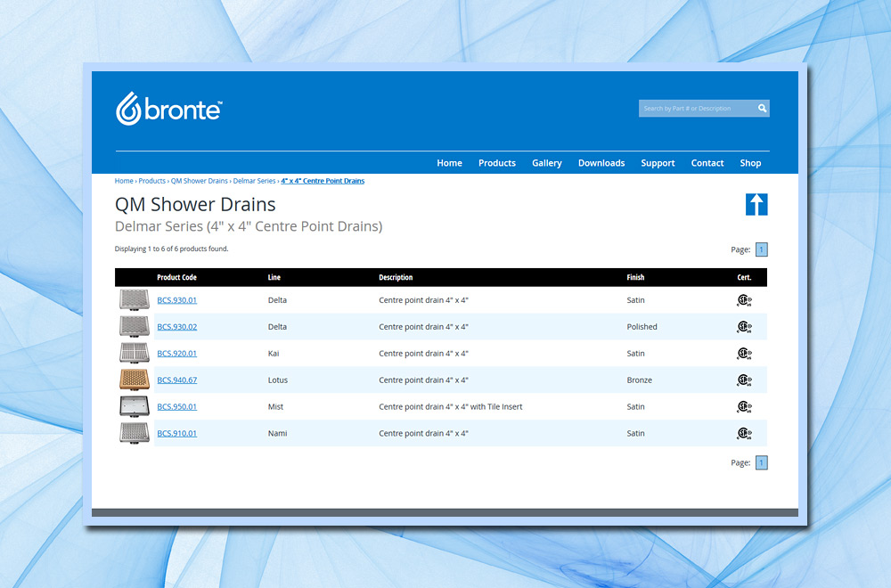The height and width of the screenshot is (588, 891).
Task: Click Home breadcrumb link
Action: [124, 181]
